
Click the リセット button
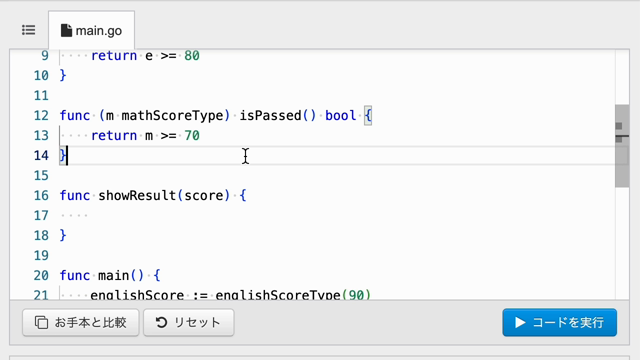pyautogui.click(x=189, y=322)
